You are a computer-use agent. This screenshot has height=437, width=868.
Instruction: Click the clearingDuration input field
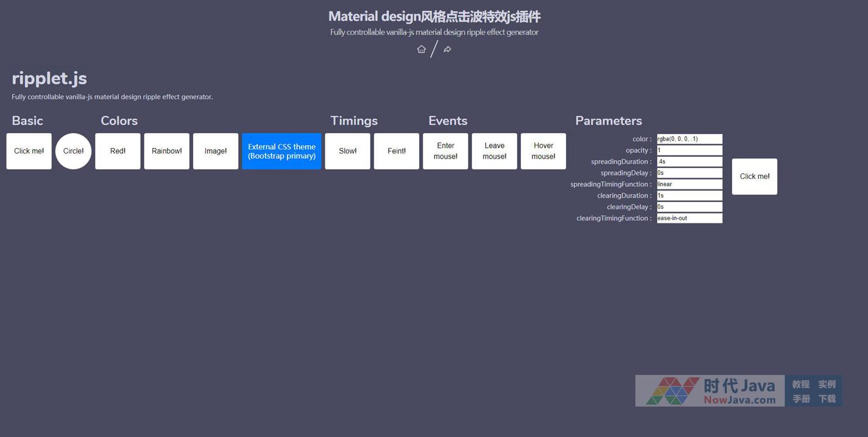tap(689, 195)
